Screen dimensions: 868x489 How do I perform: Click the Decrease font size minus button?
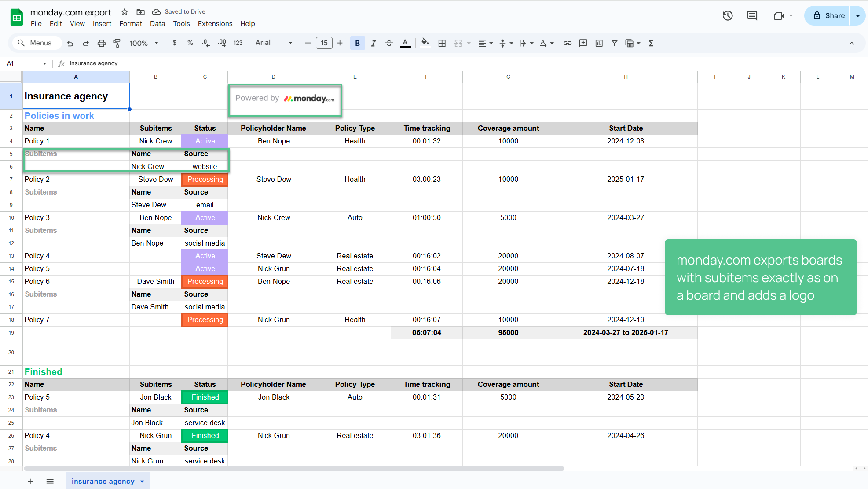coord(308,43)
